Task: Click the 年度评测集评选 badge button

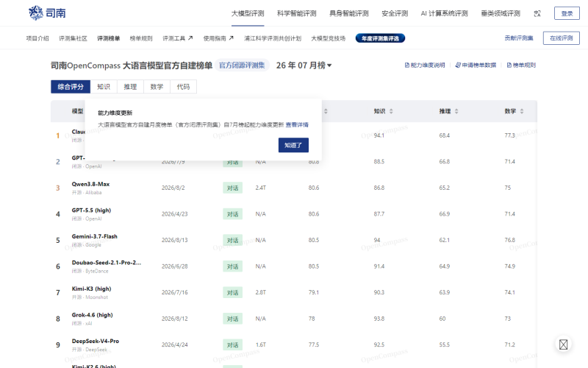Action: click(380, 38)
